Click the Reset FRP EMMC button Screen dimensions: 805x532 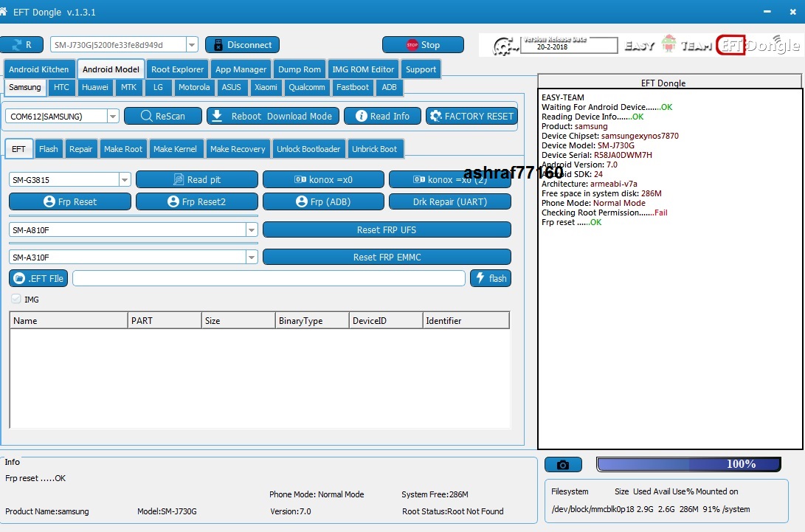point(387,257)
